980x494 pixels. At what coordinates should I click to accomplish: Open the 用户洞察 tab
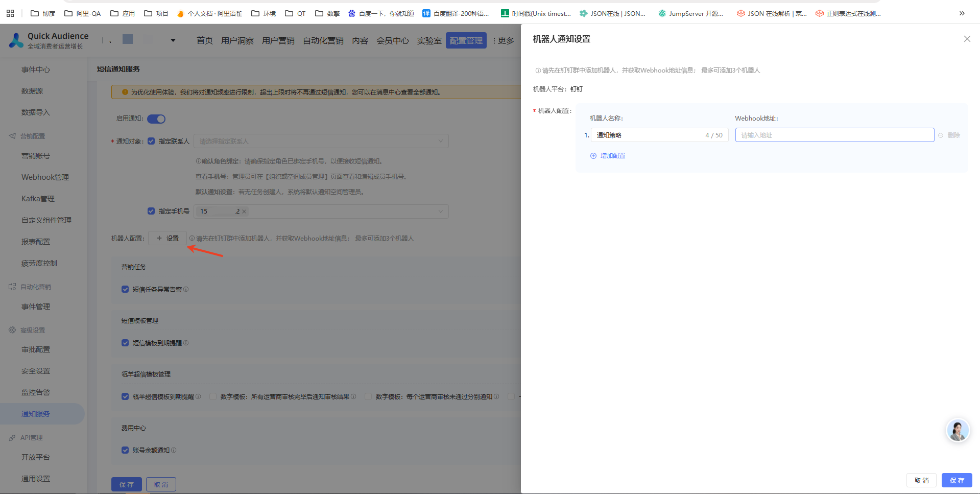pos(237,40)
